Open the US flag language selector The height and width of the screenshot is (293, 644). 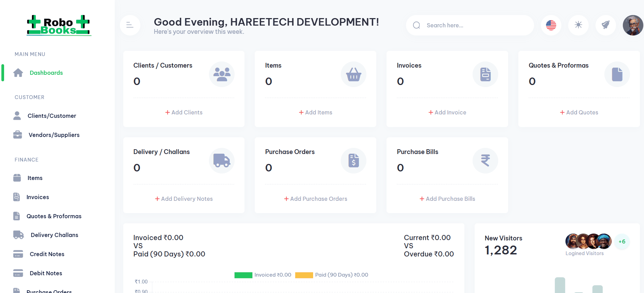pyautogui.click(x=551, y=25)
